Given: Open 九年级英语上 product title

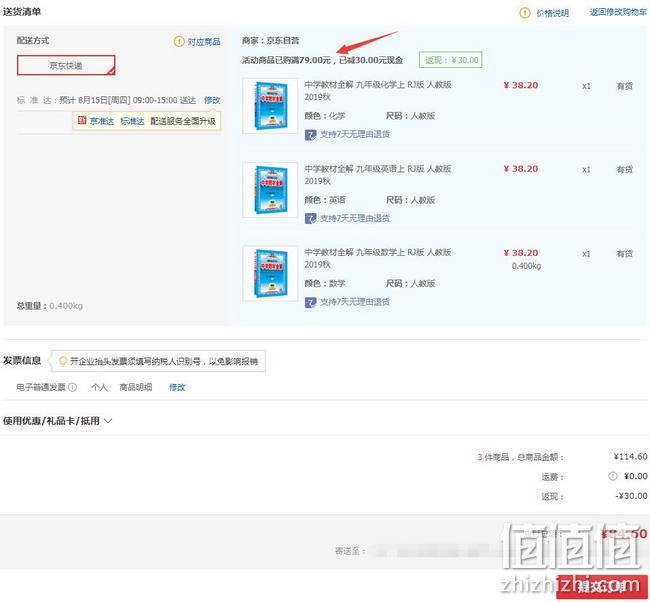Looking at the screenshot, I should coord(378,175).
